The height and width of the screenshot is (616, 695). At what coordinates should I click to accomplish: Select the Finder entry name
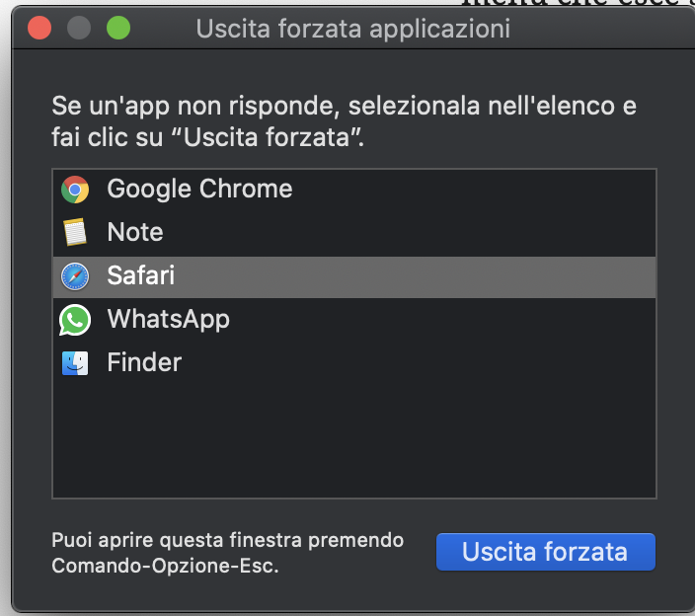tap(144, 362)
